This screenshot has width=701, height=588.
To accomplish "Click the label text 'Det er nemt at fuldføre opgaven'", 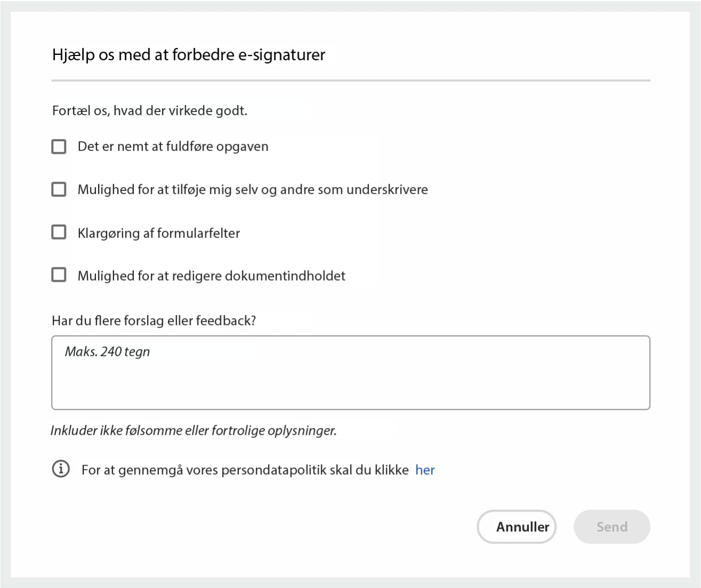I will (x=173, y=147).
